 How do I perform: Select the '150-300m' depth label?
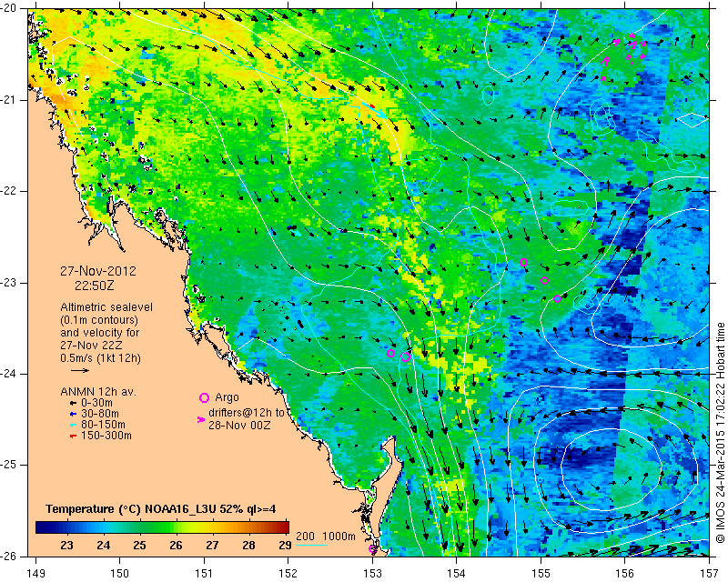(106, 436)
